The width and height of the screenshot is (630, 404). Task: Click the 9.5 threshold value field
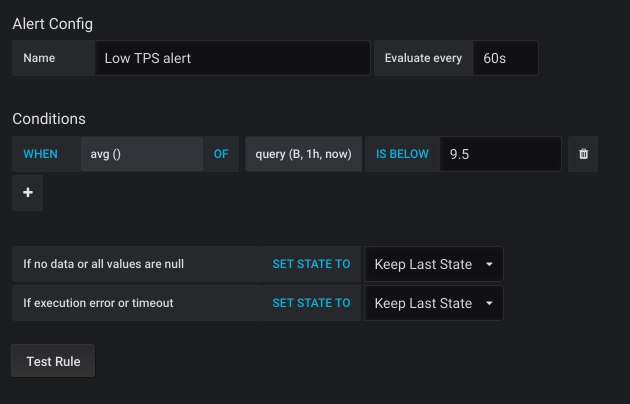(500, 154)
